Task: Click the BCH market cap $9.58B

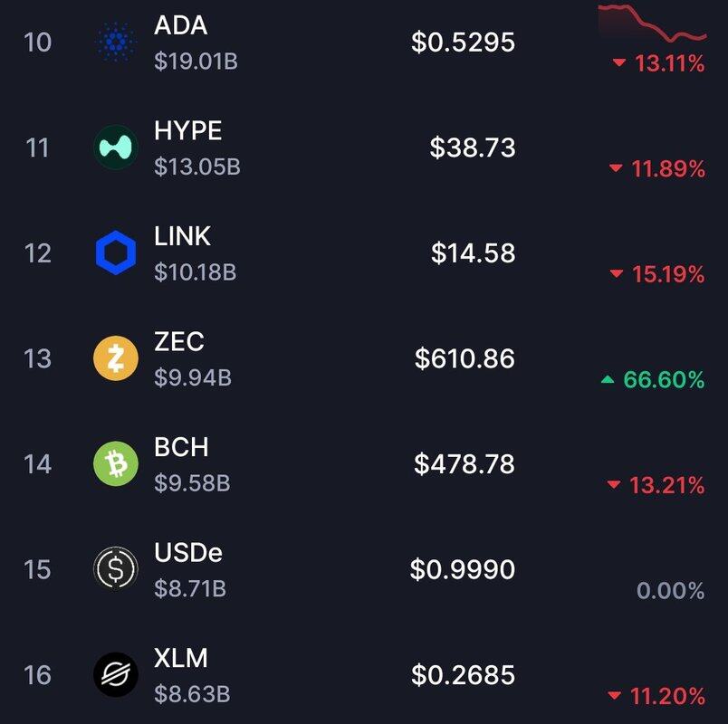Action: point(192,484)
